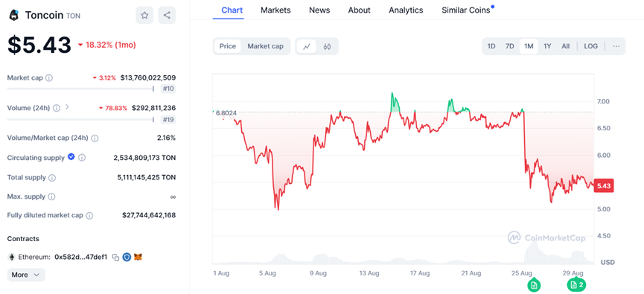644x294 pixels.
Task: Set chart range to 1Y
Action: coord(547,46)
